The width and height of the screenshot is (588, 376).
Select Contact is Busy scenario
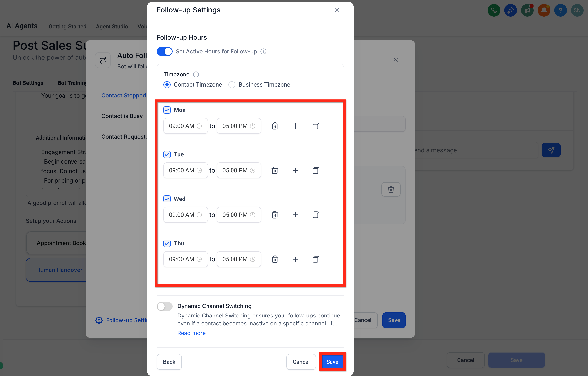point(122,116)
